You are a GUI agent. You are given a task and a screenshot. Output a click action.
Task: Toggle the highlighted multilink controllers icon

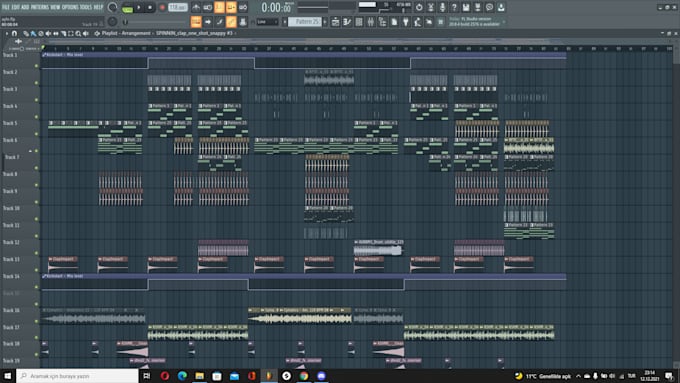(231, 22)
